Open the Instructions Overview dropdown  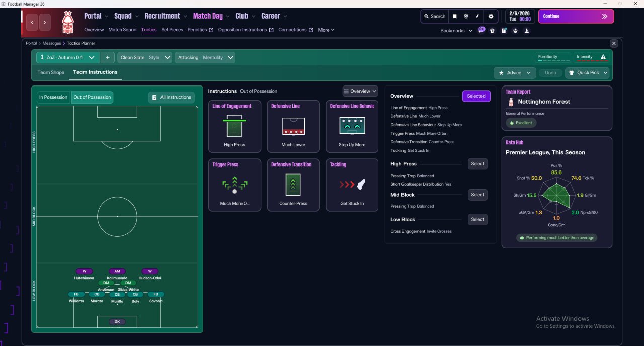click(360, 91)
